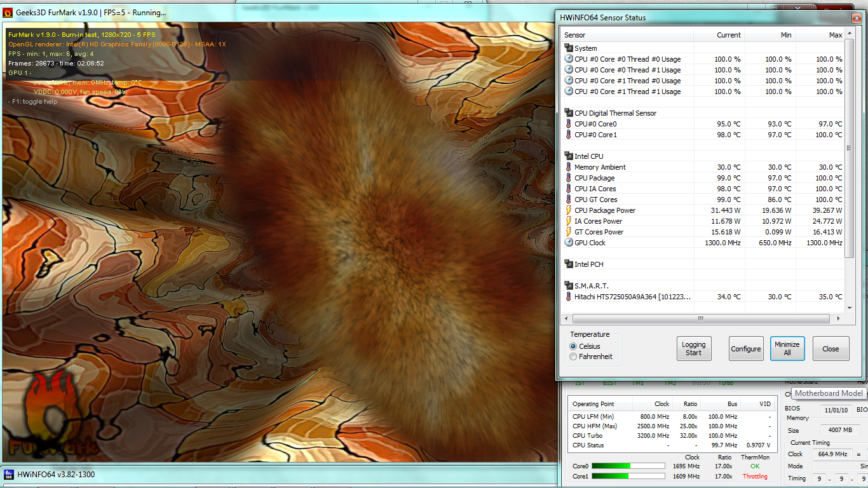Click the gauge icon for Core #1 Thread #0 Usage
Image resolution: width=868 pixels, height=488 pixels.
pos(569,81)
